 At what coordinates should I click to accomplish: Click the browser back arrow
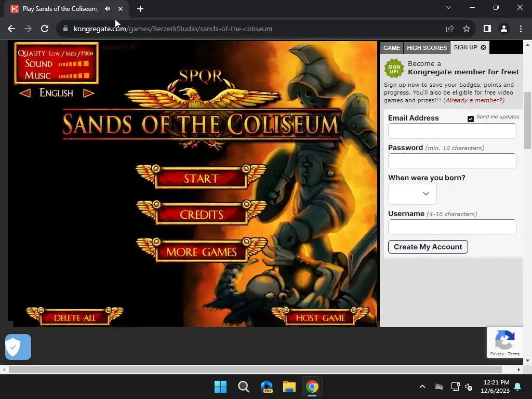pyautogui.click(x=11, y=29)
